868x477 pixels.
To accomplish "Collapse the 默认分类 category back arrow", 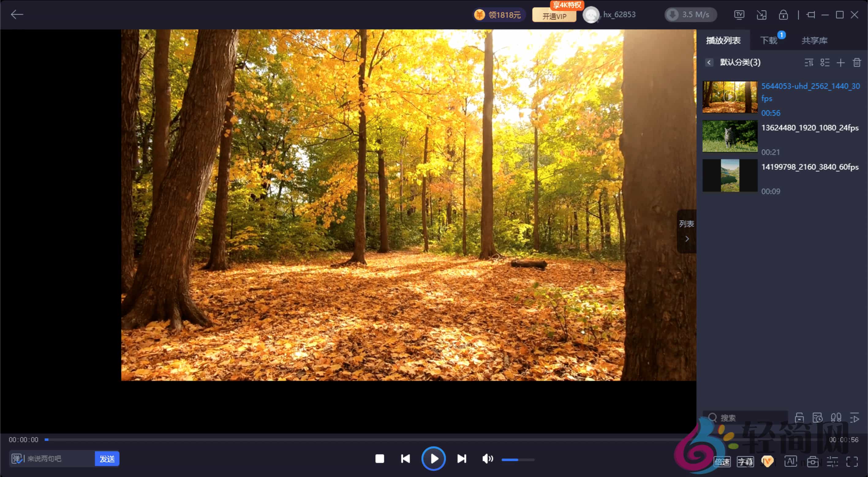I will click(709, 63).
